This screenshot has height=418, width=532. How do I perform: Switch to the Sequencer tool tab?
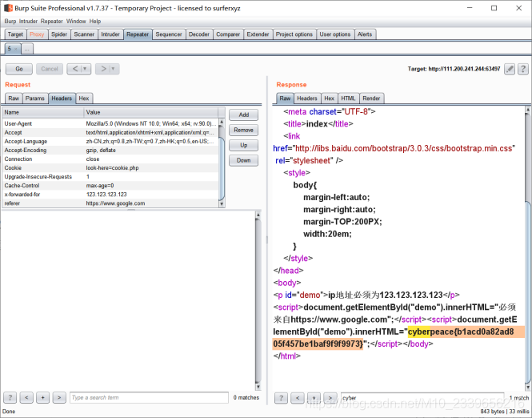[169, 34]
